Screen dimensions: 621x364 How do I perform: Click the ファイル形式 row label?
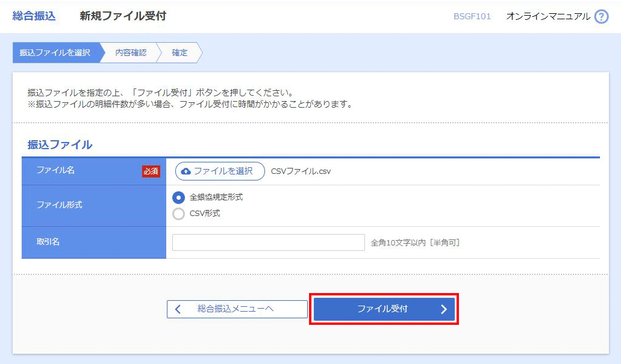tap(59, 205)
